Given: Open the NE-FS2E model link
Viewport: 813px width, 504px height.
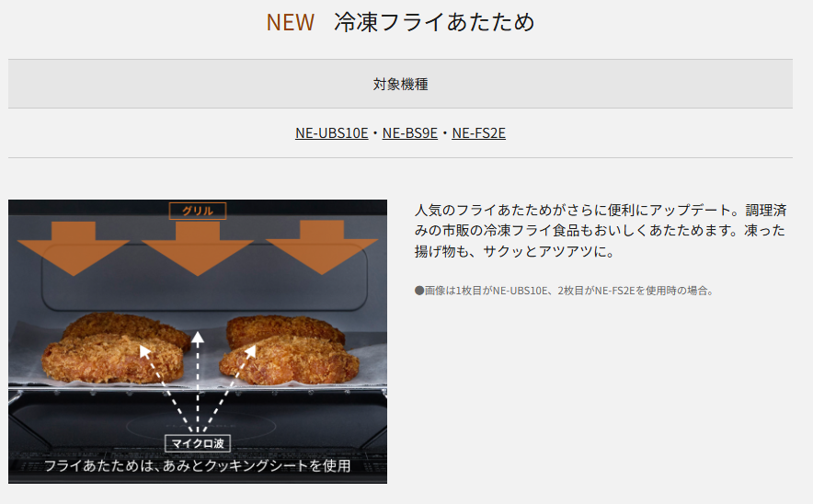Looking at the screenshot, I should pyautogui.click(x=478, y=133).
